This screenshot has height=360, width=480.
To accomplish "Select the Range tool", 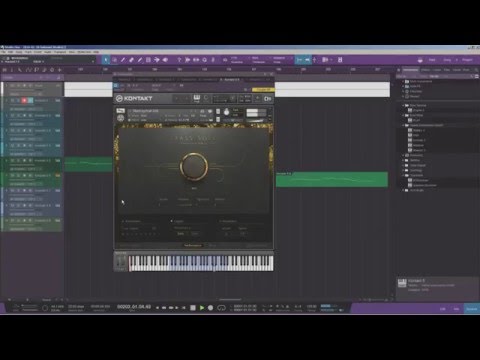I will click(x=115, y=60).
